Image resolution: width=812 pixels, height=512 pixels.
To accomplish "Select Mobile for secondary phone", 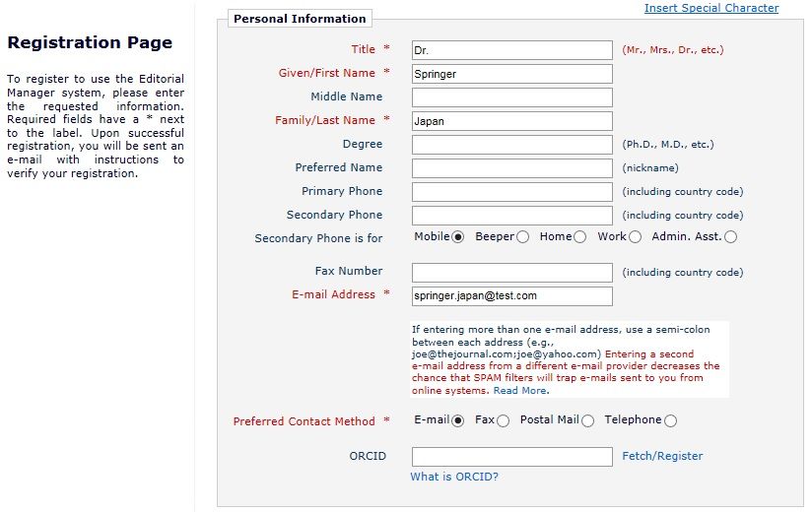I will click(x=457, y=237).
